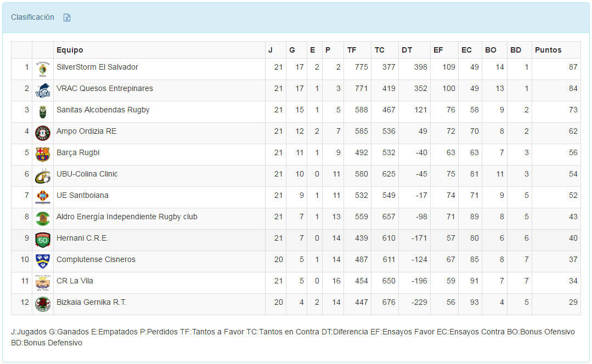The image size is (592, 364).
Task: Click the Hernani C.R.E. logo
Action: [43, 240]
